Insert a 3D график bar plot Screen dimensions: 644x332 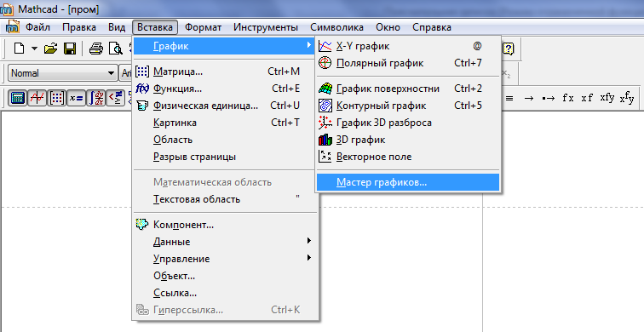(408, 140)
